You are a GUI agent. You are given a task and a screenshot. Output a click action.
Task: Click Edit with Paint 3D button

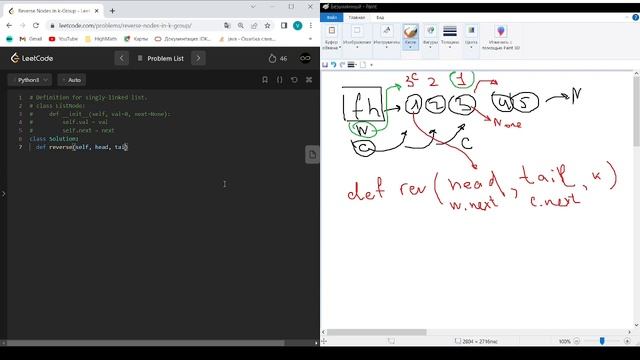click(501, 37)
